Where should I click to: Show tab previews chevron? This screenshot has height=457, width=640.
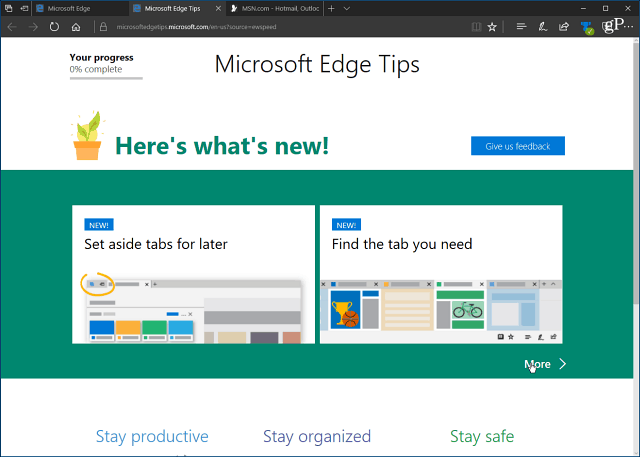[x=347, y=9]
